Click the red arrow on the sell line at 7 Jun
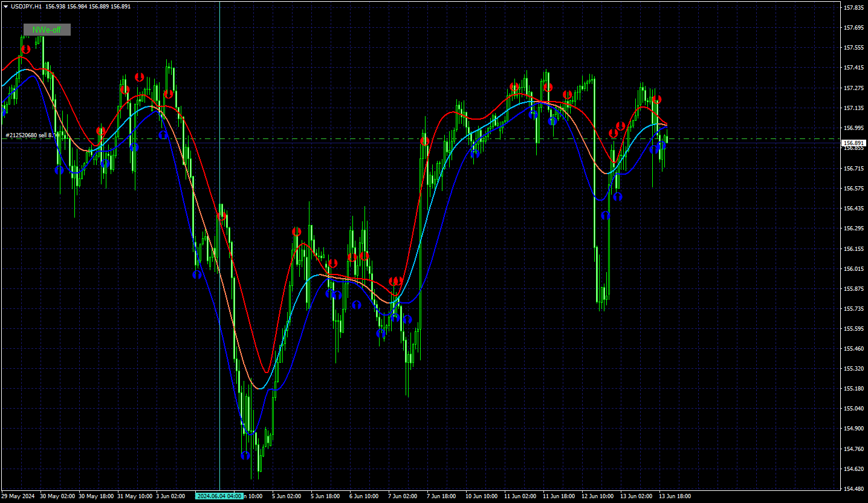This screenshot has height=503, width=868. [425, 141]
